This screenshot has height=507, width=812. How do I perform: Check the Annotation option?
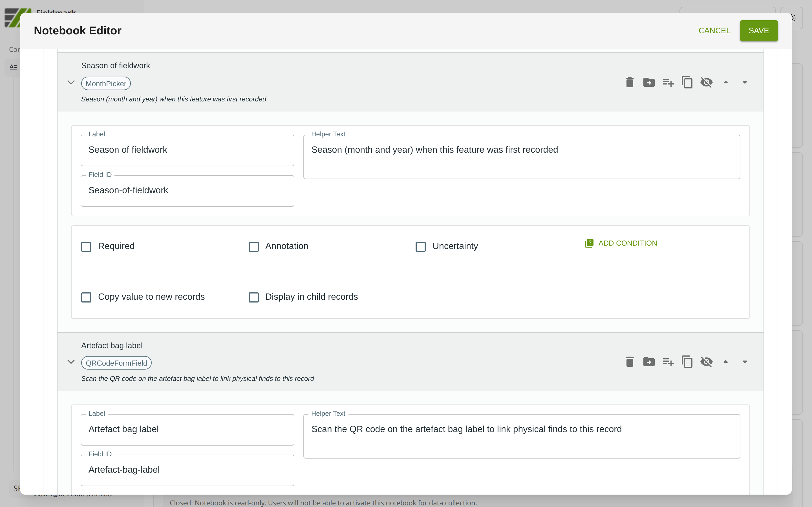click(254, 246)
